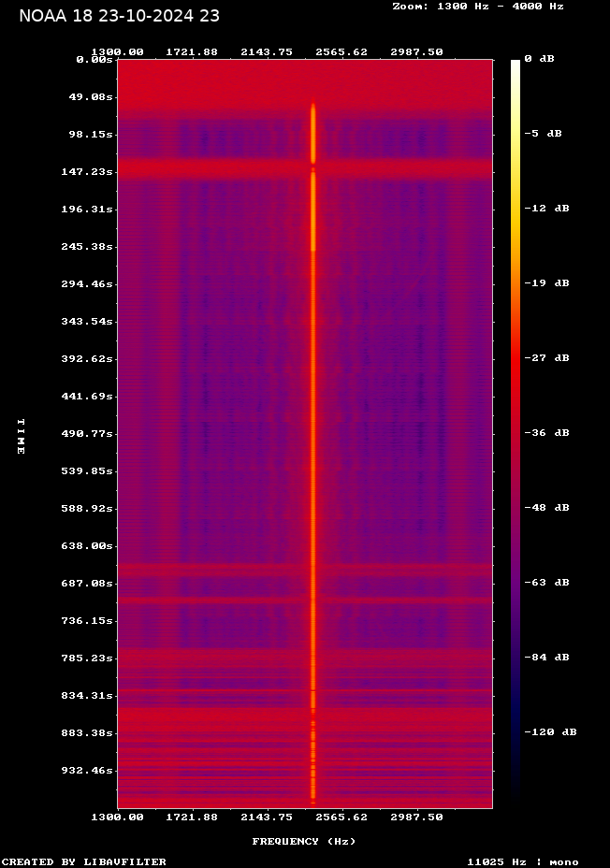Click the 2987.50 label on top frequency axis

click(416, 52)
